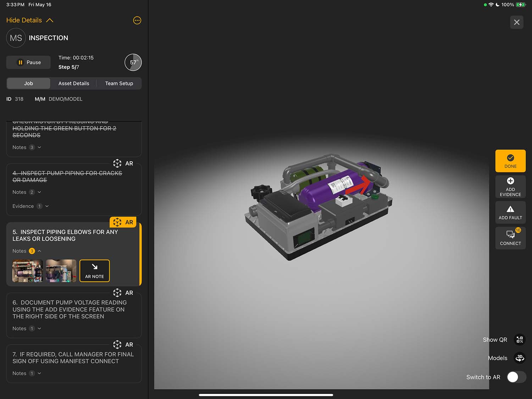Switch to the Job tab

pyautogui.click(x=28, y=83)
